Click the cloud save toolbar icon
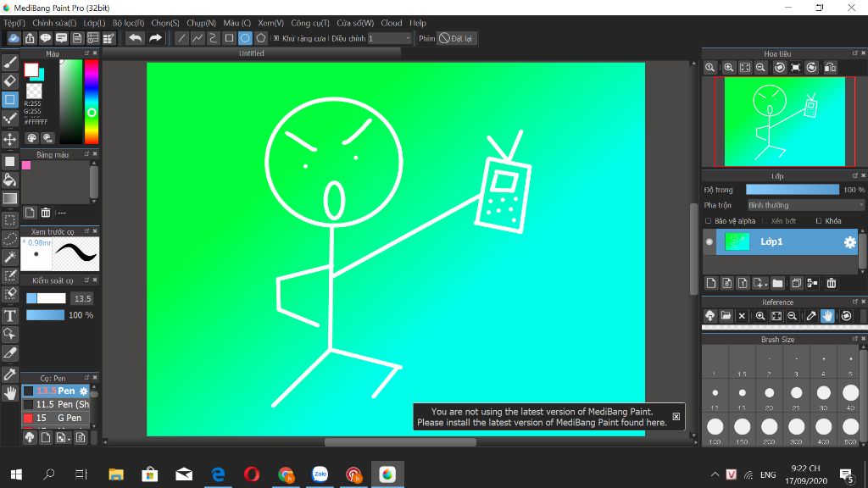 click(14, 38)
